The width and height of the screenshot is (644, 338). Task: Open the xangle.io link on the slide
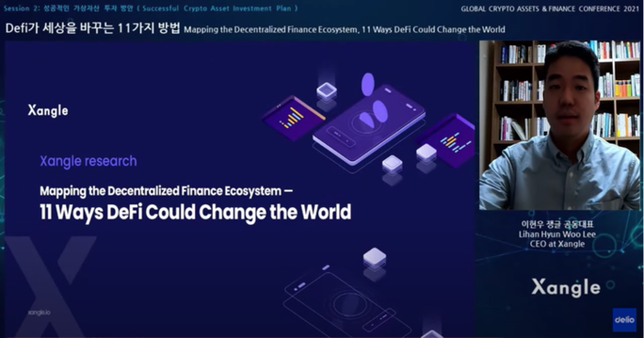tap(39, 312)
